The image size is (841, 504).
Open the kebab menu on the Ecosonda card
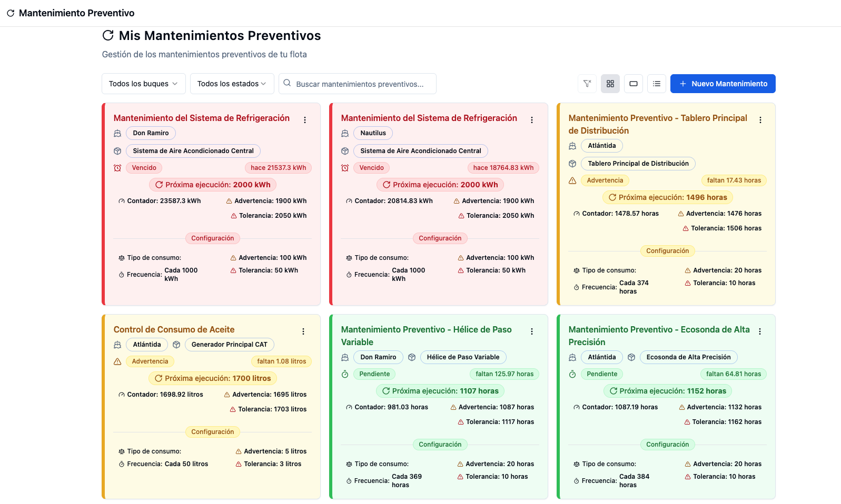[x=759, y=331]
